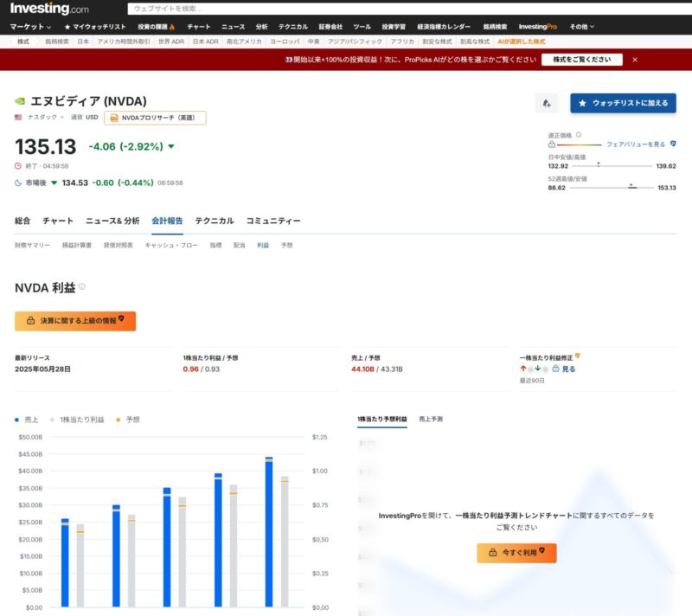Click the フェアバリューを見る link

pyautogui.click(x=636, y=144)
